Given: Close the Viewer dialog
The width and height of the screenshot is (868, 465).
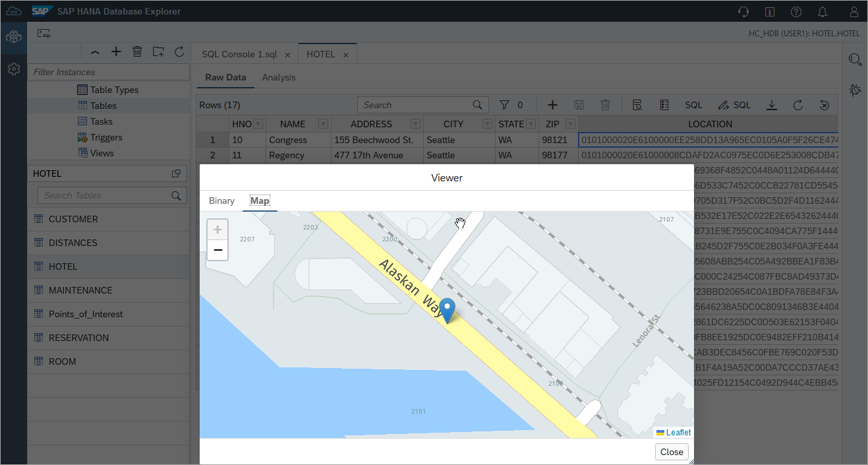Looking at the screenshot, I should pyautogui.click(x=672, y=452).
